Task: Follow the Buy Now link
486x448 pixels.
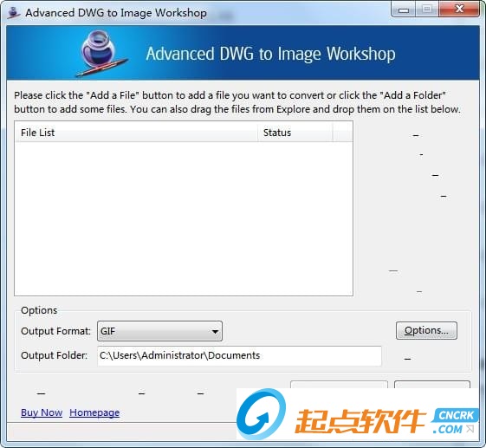Action: [x=42, y=412]
